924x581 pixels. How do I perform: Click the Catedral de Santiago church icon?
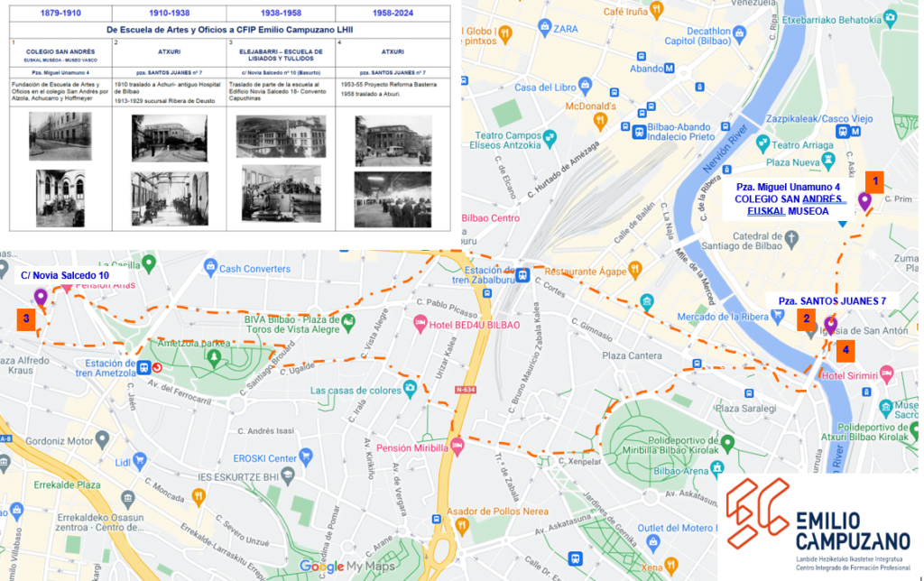point(790,240)
